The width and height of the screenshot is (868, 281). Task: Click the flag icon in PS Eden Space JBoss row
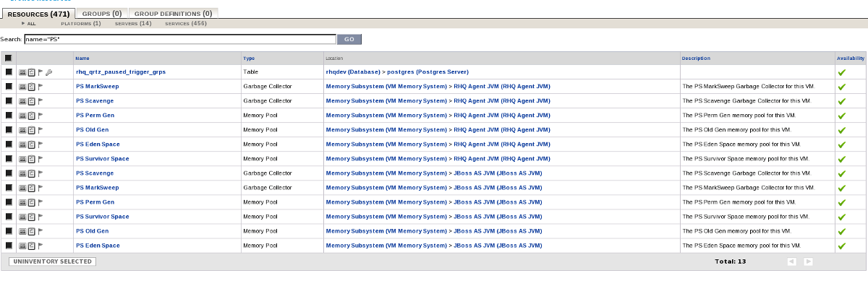click(41, 246)
